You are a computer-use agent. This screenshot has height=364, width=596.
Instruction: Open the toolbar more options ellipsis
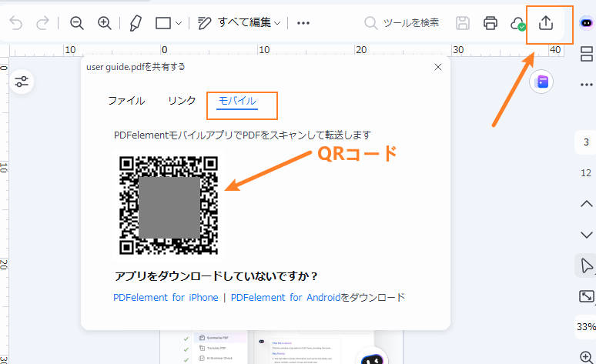303,23
